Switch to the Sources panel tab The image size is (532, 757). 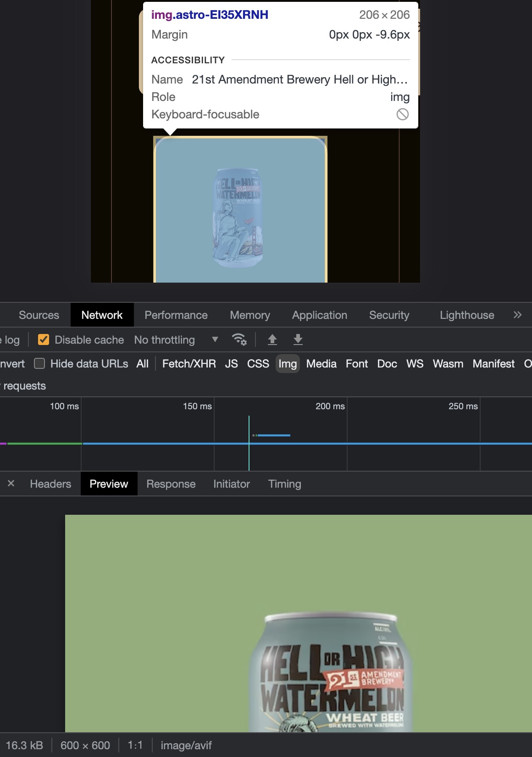pyautogui.click(x=39, y=315)
